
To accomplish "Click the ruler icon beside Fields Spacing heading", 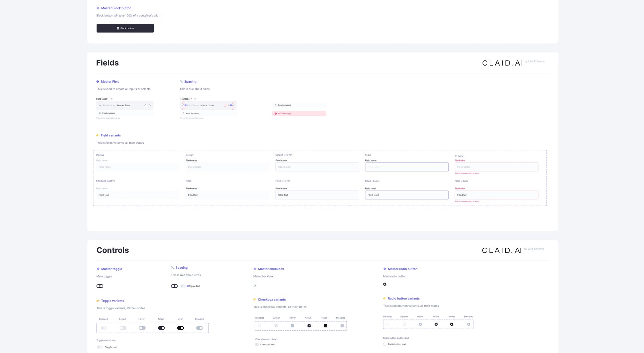I will click(x=181, y=81).
